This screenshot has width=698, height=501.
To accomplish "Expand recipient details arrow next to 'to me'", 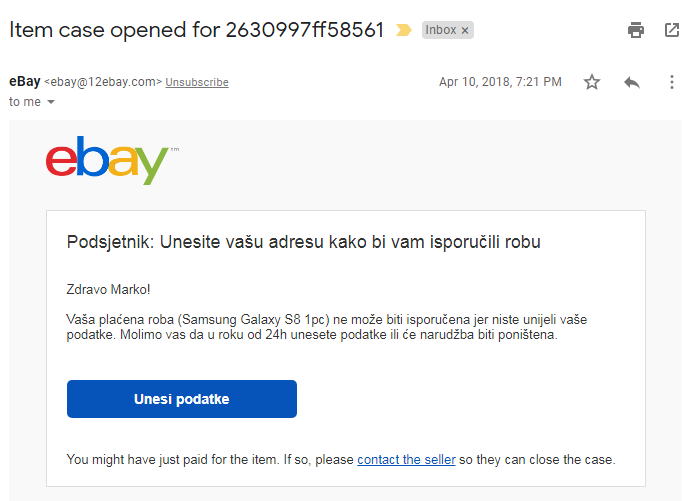I will point(51,102).
